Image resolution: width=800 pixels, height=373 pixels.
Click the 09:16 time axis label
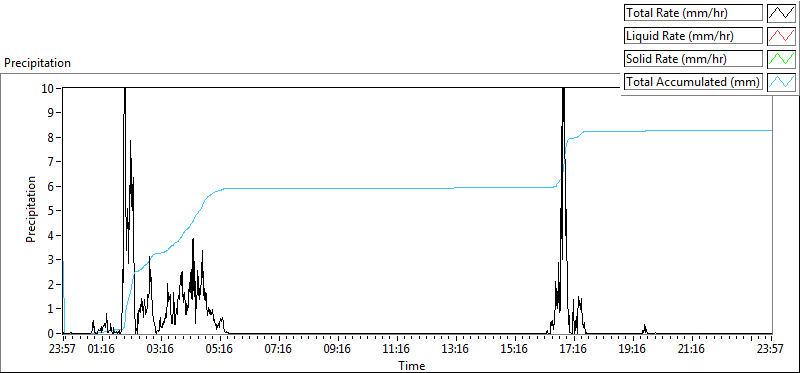338,350
